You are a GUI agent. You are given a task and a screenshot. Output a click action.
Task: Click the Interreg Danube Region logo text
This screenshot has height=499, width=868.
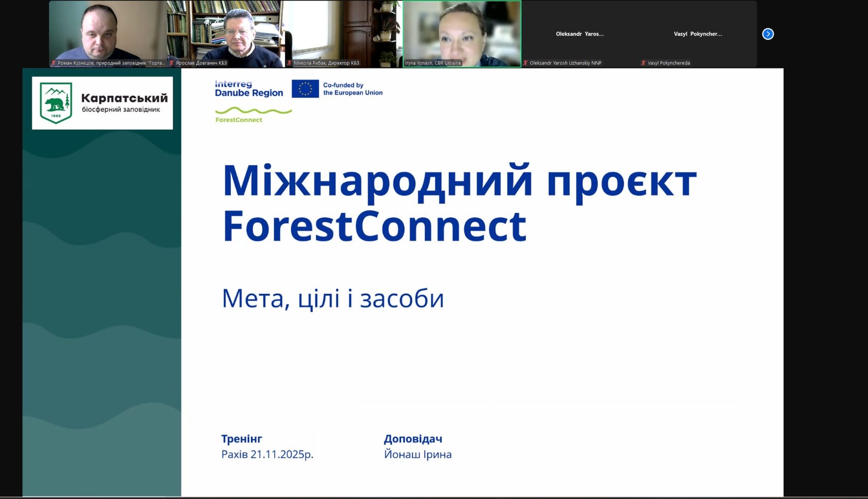pos(249,89)
